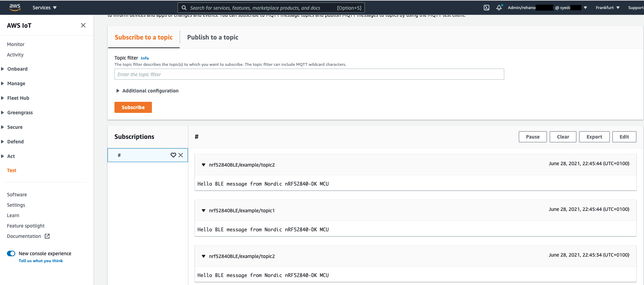This screenshot has width=644, height=285.
Task: Open the Frankfurt region dropdown
Action: [x=608, y=8]
